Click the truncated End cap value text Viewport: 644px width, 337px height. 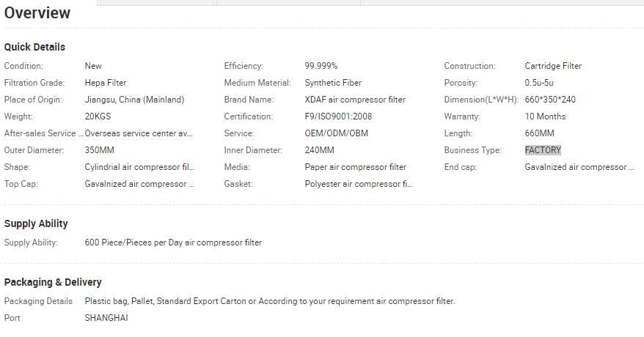579,167
